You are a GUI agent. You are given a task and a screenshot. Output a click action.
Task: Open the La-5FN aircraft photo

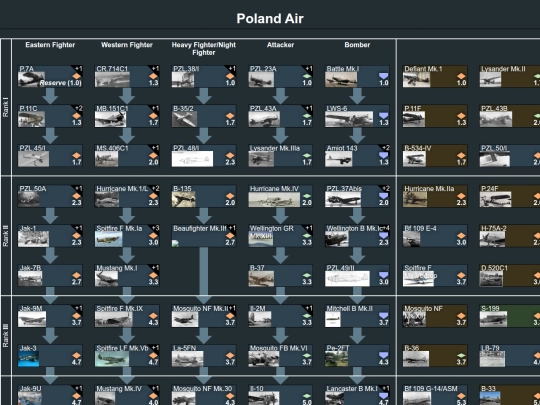(x=188, y=359)
